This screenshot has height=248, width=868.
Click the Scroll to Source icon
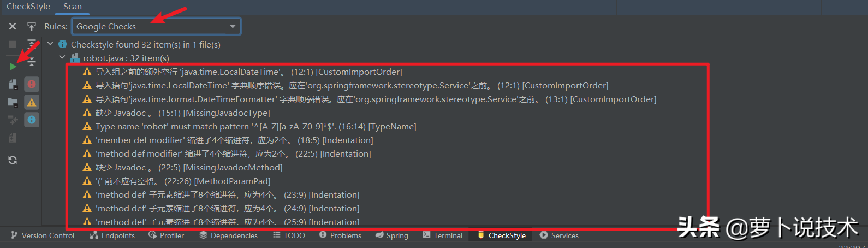coord(32,26)
